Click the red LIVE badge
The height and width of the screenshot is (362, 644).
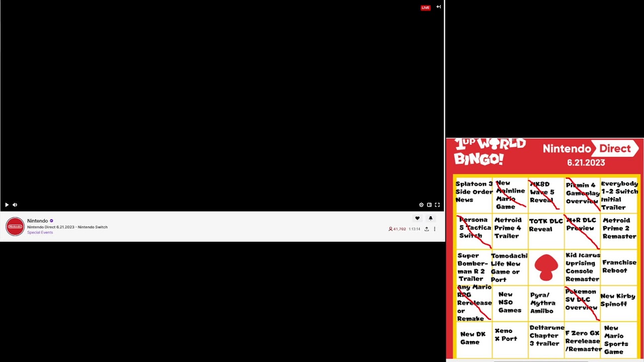[426, 8]
